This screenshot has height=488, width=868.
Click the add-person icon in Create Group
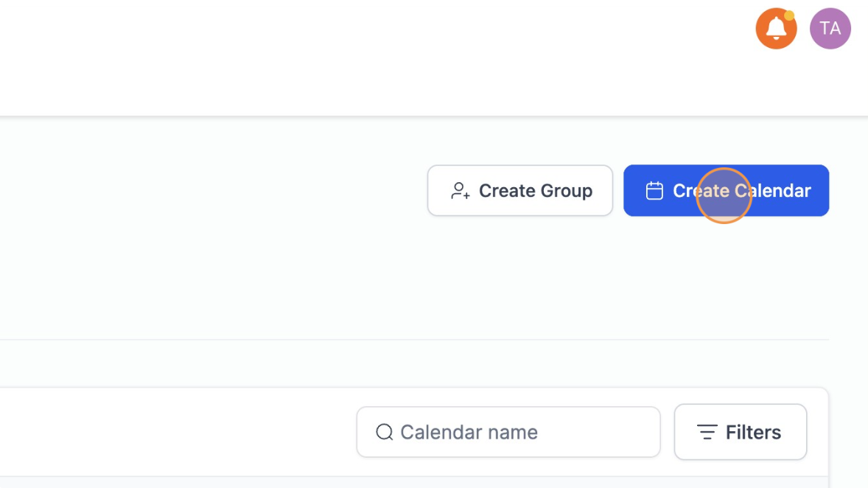[x=461, y=191]
